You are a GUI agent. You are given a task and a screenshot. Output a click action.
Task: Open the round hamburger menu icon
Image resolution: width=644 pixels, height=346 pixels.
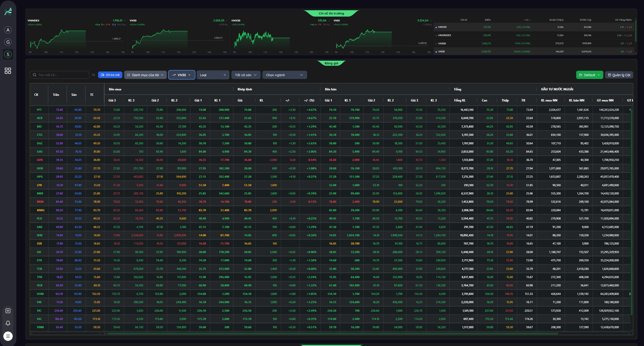(8, 336)
